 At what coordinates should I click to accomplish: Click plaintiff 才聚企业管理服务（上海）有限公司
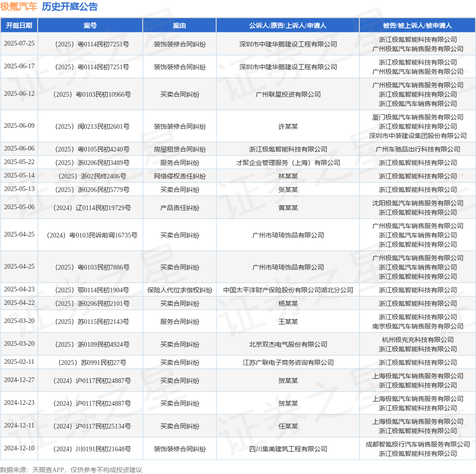288,163
